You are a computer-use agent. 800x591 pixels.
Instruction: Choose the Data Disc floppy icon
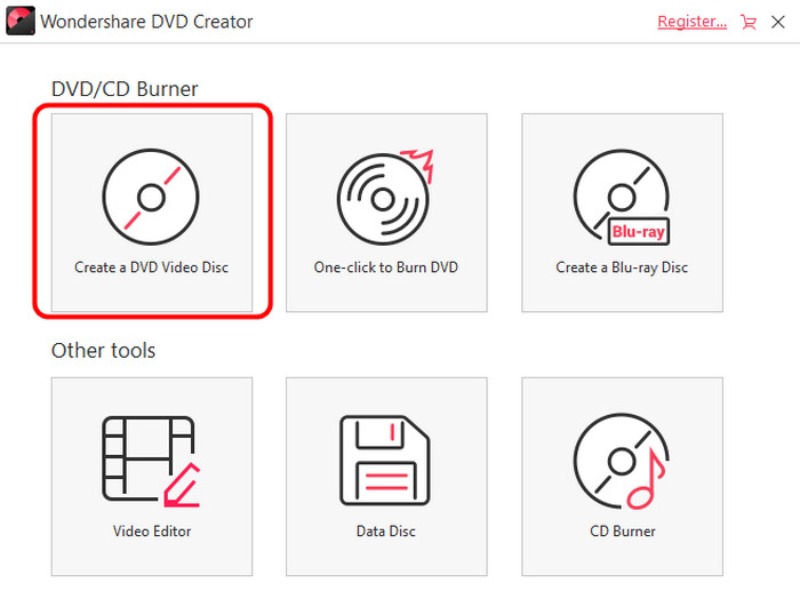(x=386, y=460)
